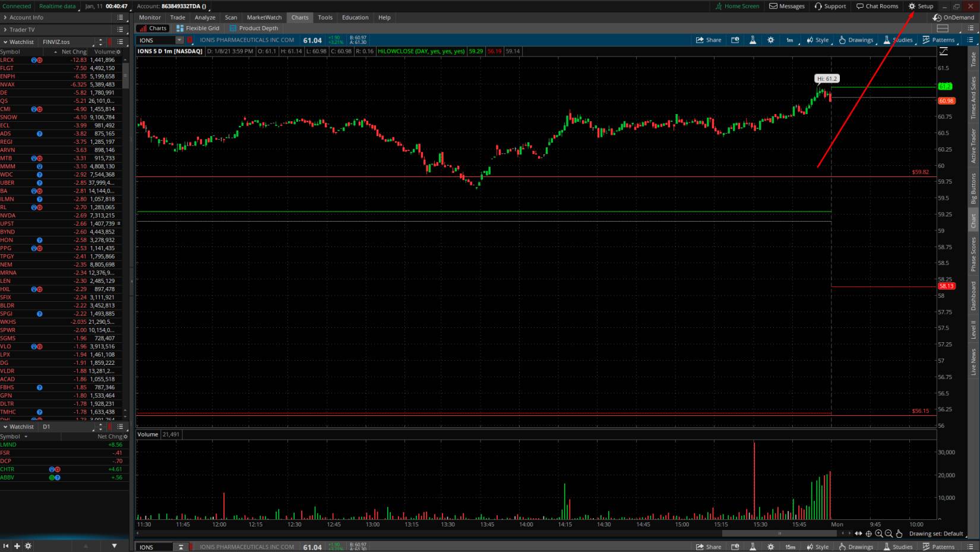Open the Flexible Grid subtab
Viewport: 980px width, 552px height.
(198, 28)
